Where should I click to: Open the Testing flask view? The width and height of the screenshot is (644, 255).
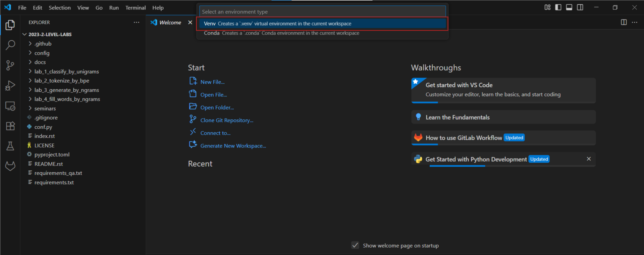click(x=10, y=146)
